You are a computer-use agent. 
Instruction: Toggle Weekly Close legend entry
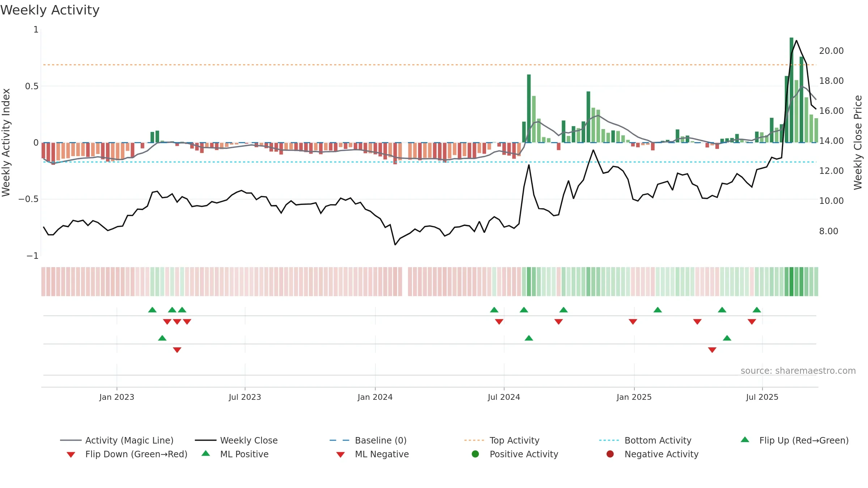[x=236, y=440]
